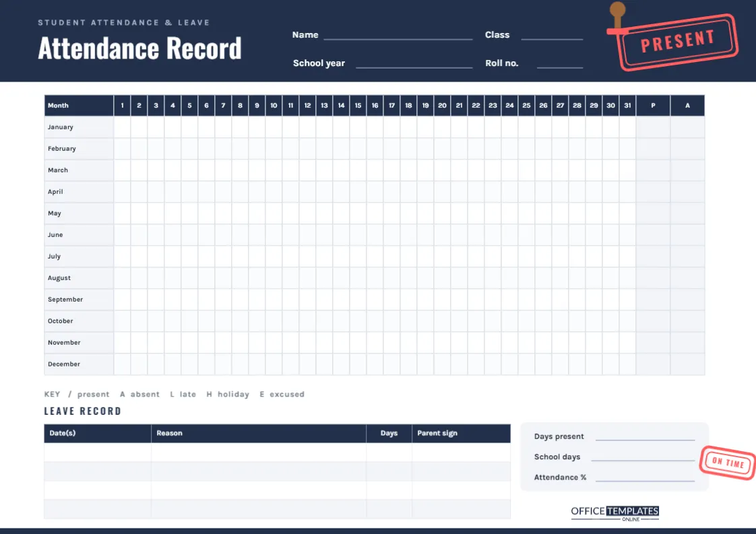
Task: Select the December row label
Action: (x=79, y=364)
